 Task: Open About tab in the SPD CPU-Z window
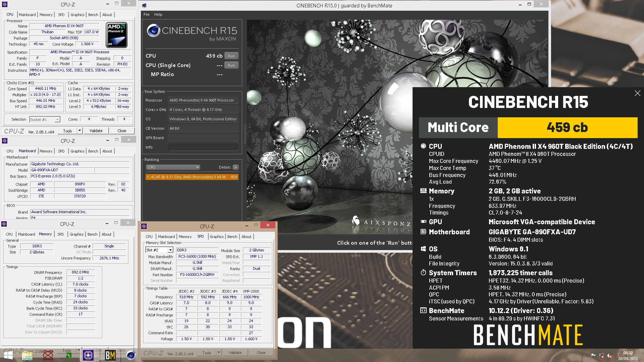[246, 237]
